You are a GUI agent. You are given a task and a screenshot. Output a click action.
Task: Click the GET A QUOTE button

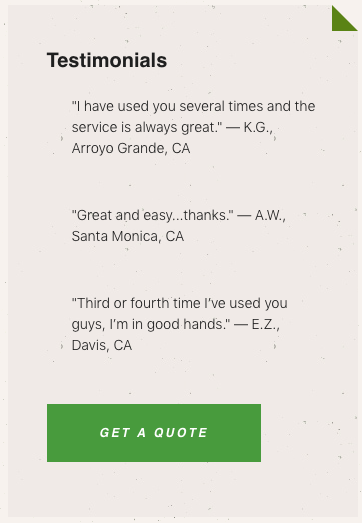[x=154, y=433]
